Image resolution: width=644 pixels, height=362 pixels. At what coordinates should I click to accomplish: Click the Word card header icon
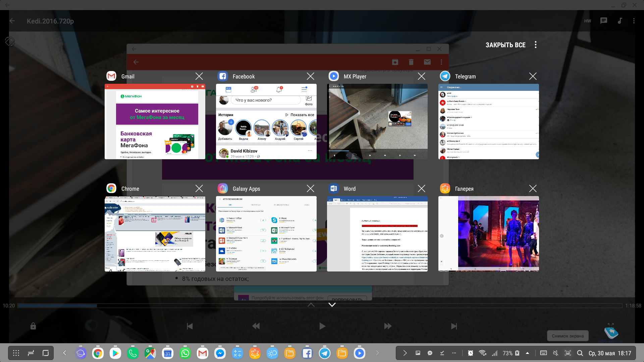click(x=334, y=188)
